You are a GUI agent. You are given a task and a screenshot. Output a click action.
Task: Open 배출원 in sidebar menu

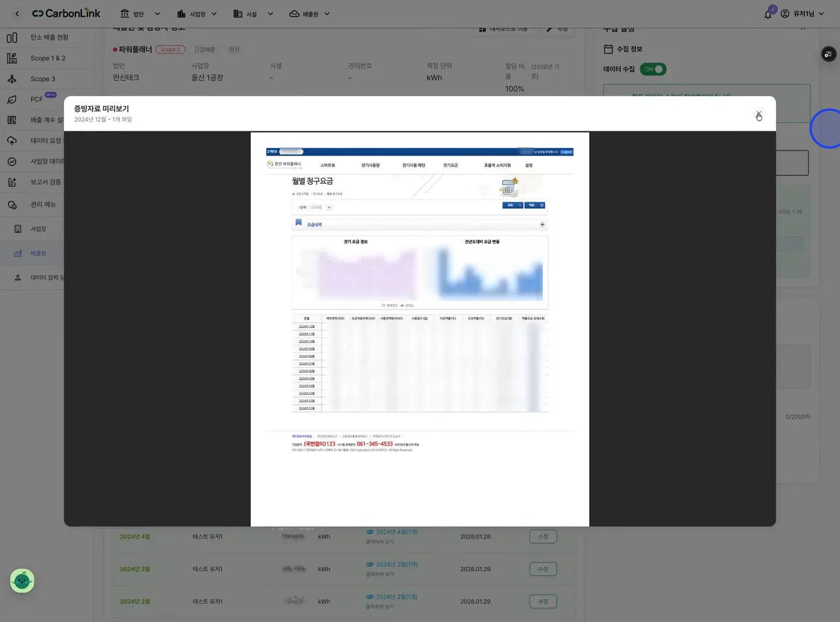tap(38, 253)
